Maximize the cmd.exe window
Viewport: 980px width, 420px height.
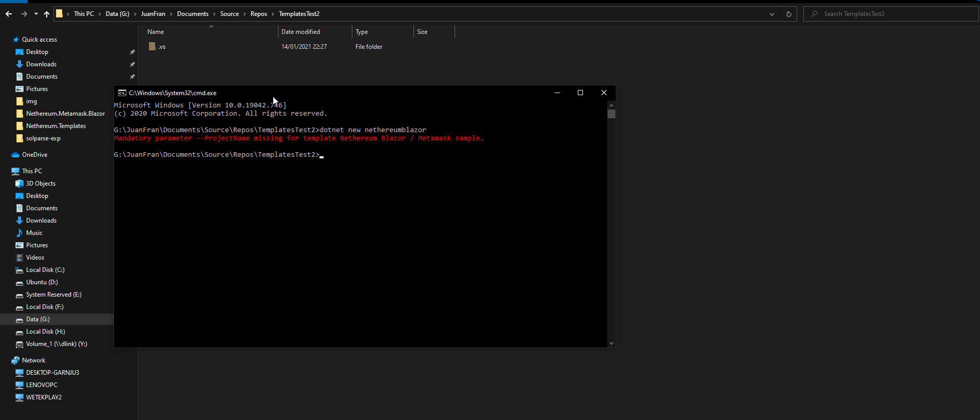[580, 93]
